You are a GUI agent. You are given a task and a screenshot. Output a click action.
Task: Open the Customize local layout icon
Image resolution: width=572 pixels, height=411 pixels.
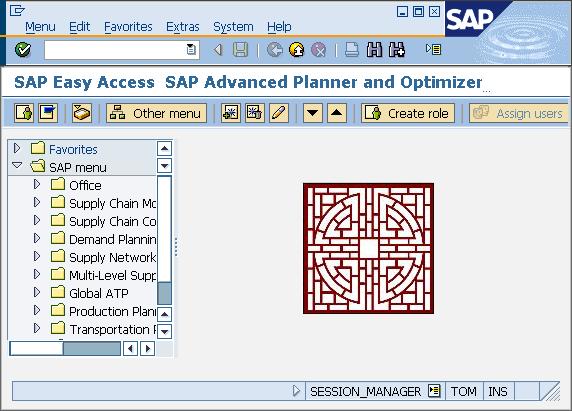pos(434,49)
